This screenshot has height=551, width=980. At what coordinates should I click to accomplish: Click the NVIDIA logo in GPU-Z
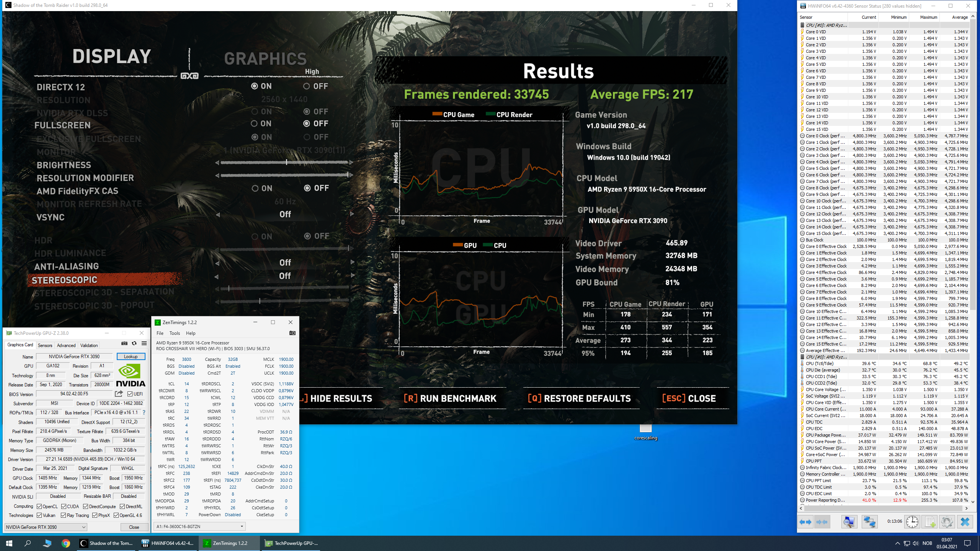[x=131, y=375]
